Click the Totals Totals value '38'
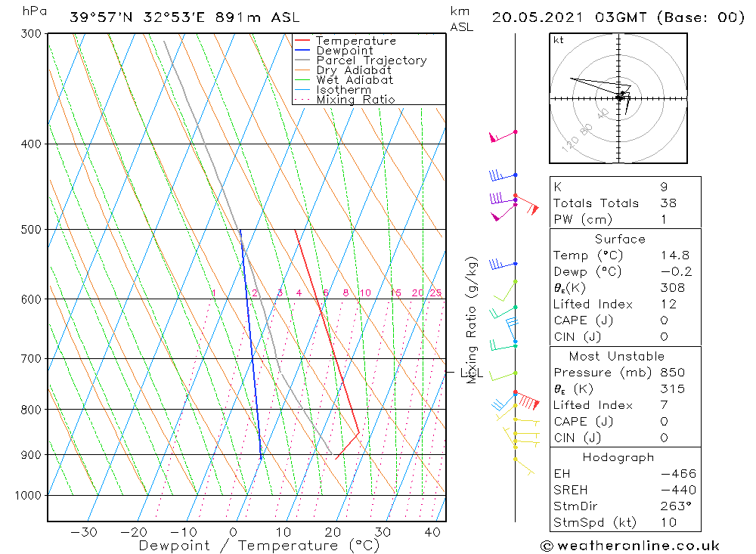 click(x=668, y=203)
